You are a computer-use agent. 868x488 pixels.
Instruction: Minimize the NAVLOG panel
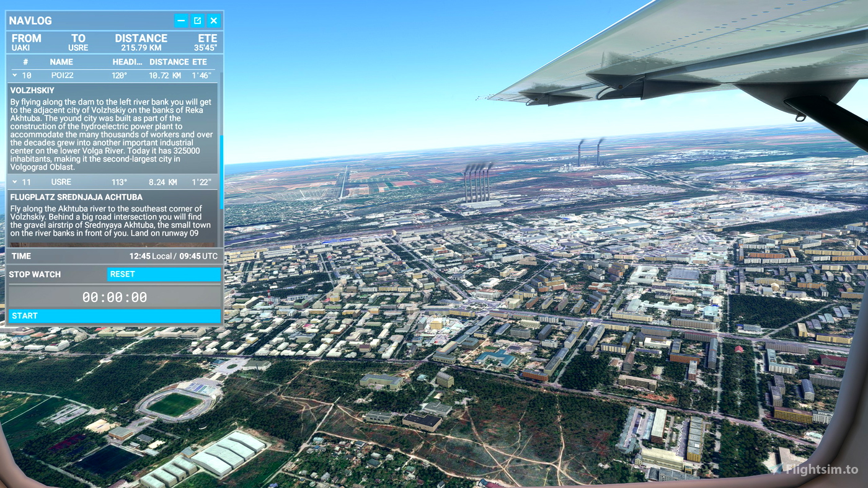coord(181,20)
